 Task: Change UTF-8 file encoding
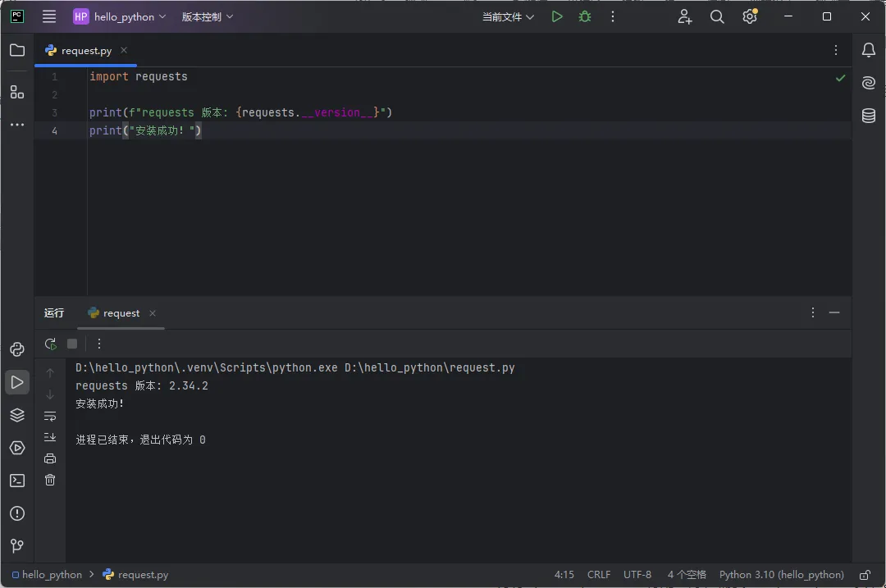point(637,574)
